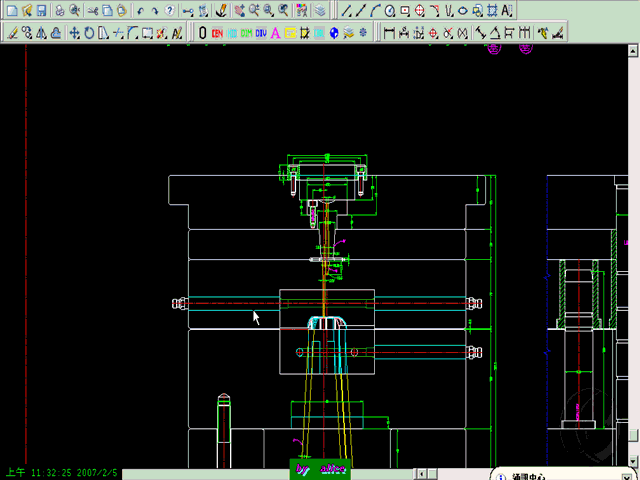This screenshot has height=480, width=640.
Task: Switch to blue DIV layer
Action: (x=261, y=33)
